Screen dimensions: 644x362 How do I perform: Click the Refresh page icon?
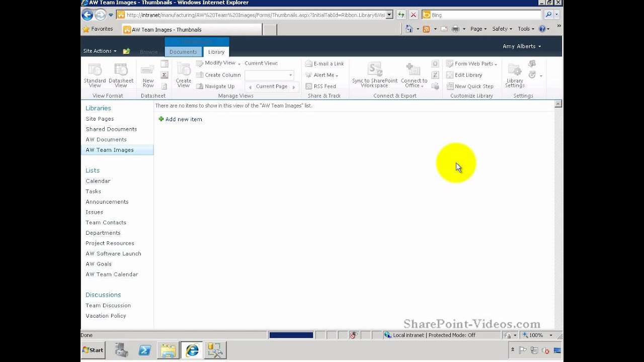400,15
